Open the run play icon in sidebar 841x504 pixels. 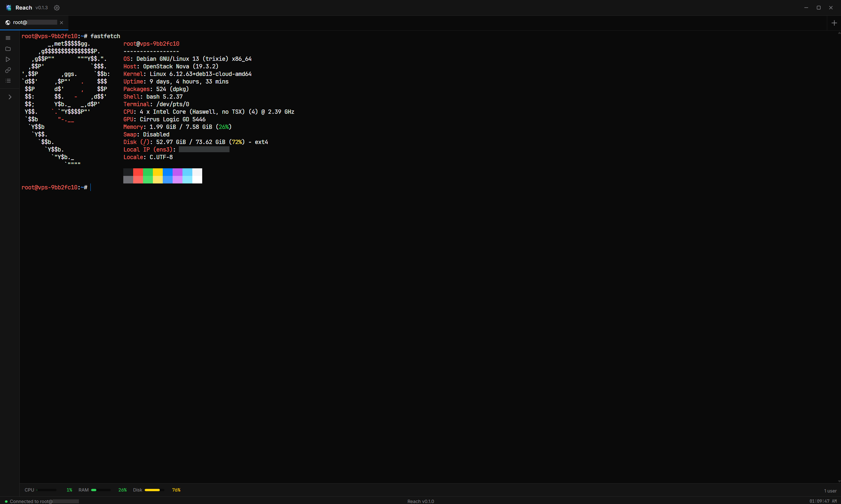coord(8,60)
